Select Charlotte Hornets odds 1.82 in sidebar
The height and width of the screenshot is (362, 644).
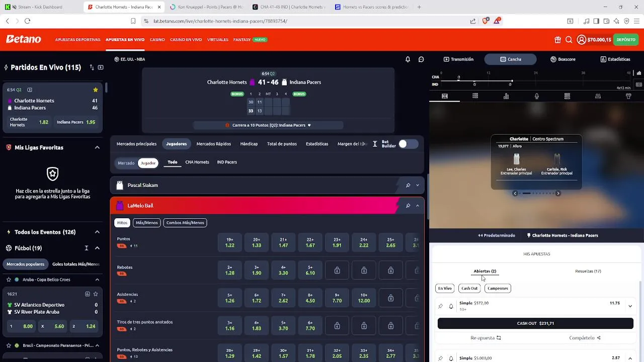[x=29, y=122]
